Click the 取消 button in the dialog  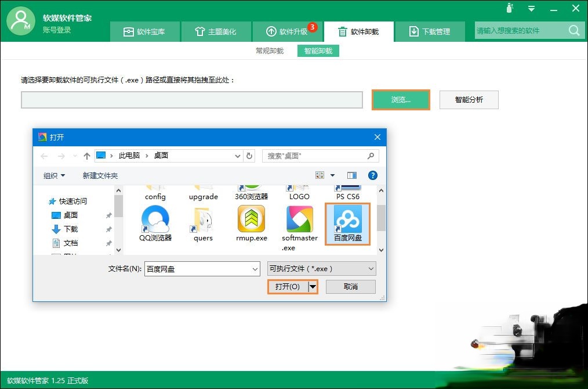point(351,286)
